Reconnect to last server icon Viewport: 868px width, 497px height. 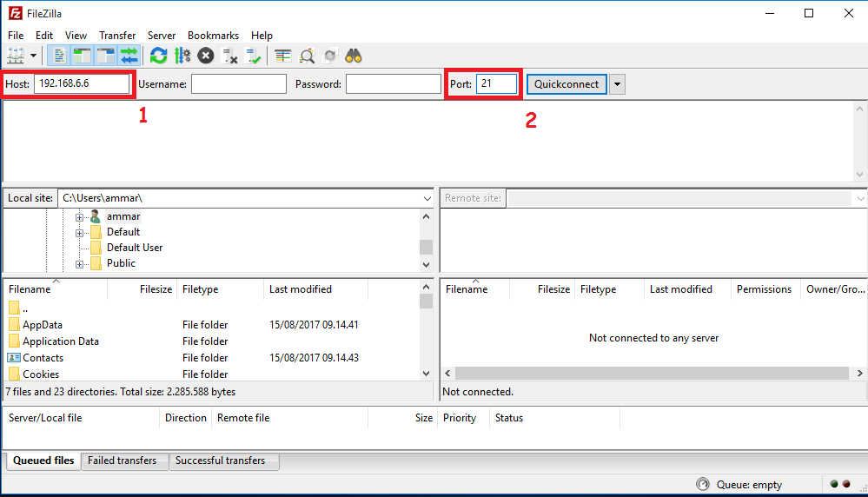[254, 56]
